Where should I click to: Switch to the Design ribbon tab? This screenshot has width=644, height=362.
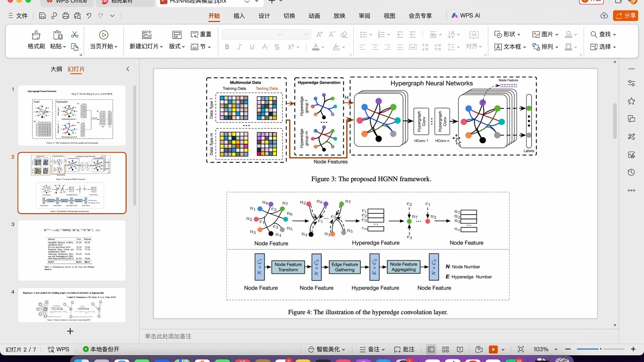coord(264,16)
